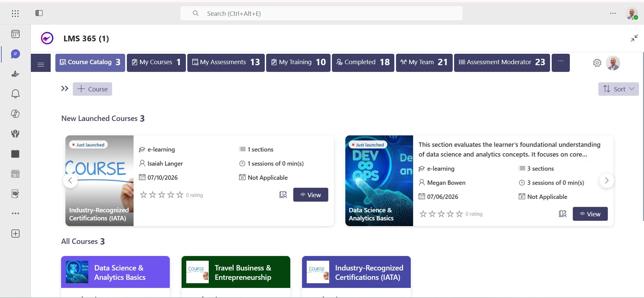Open Teams account profile picture
The width and height of the screenshot is (644, 298).
[x=632, y=13]
